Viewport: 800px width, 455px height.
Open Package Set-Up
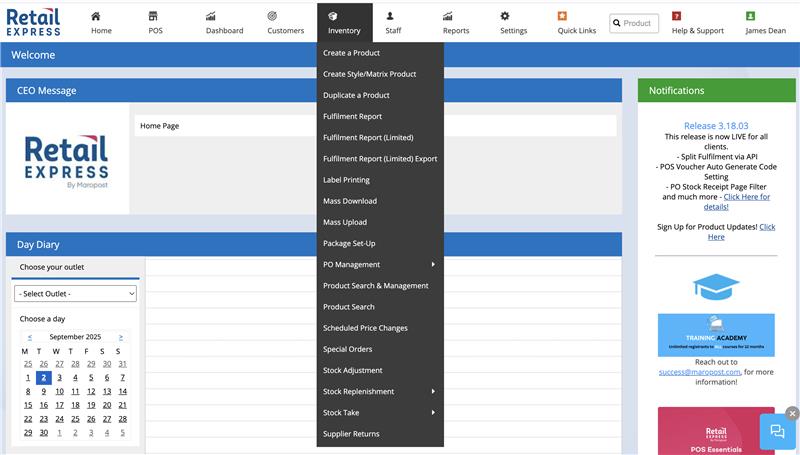349,243
